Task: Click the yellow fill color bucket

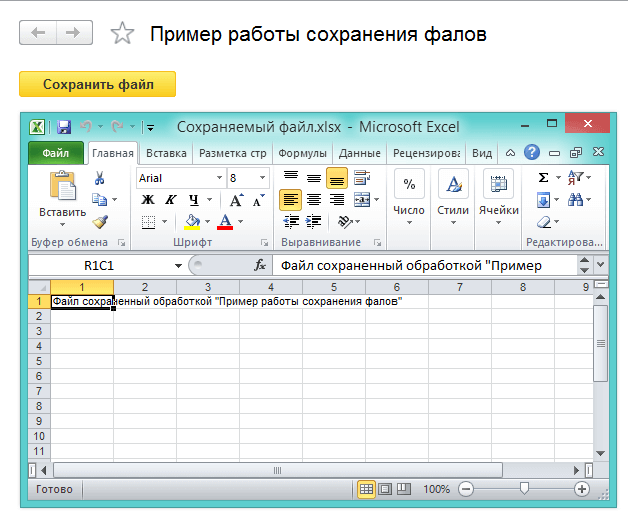Action: 192,221
